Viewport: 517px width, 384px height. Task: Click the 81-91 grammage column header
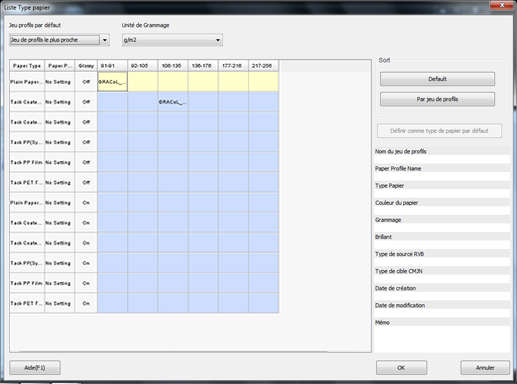coord(112,66)
